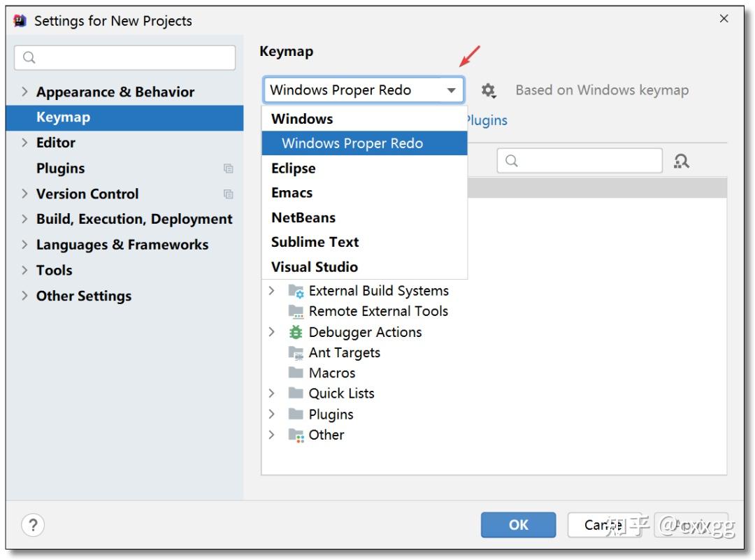This screenshot has height=560, width=755.
Task: Click the Other category icon
Action: [296, 435]
